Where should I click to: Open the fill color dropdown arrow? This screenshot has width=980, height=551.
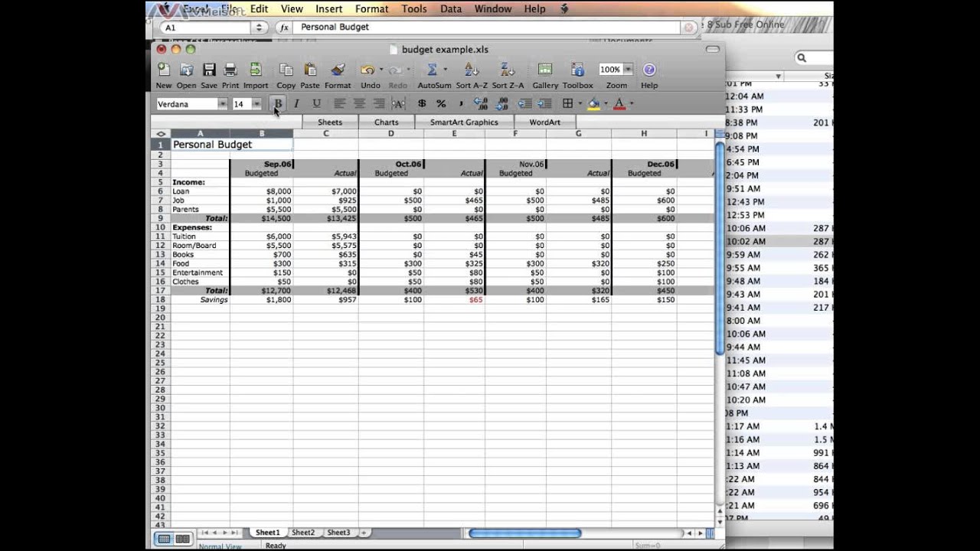605,103
